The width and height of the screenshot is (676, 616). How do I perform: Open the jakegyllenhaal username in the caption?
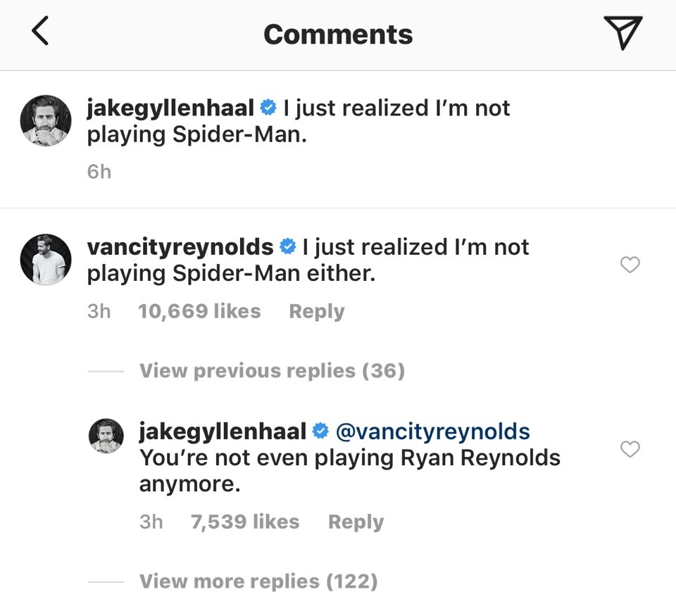tap(170, 108)
